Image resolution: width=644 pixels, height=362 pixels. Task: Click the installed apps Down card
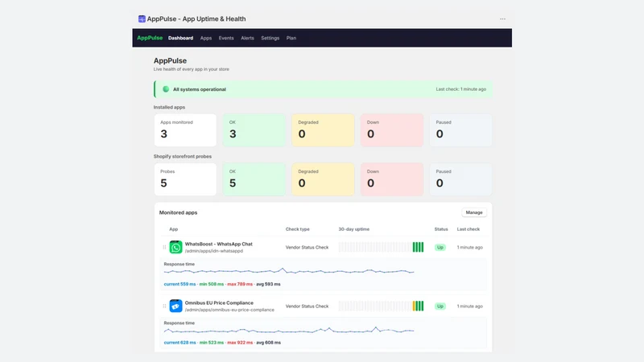[x=392, y=130]
